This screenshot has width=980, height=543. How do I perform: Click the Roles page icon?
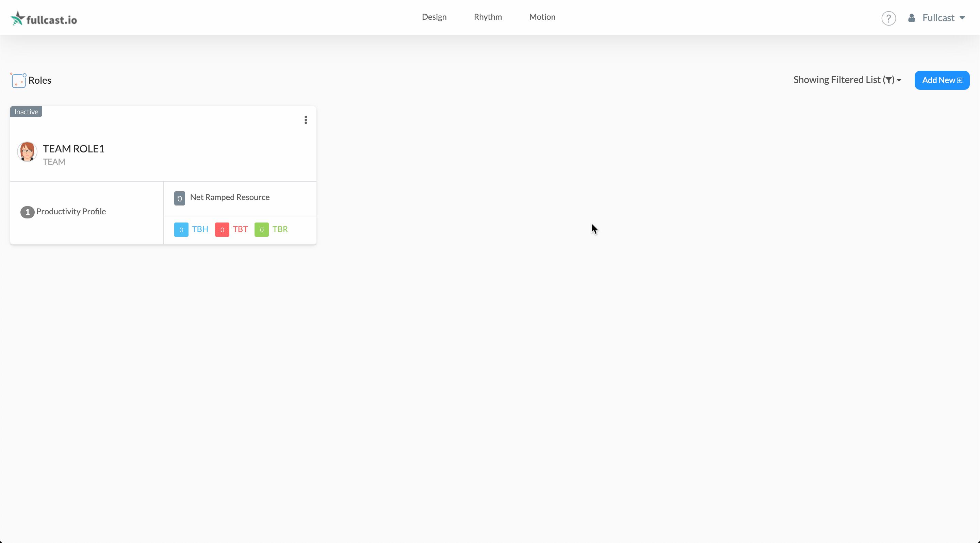[x=18, y=81]
